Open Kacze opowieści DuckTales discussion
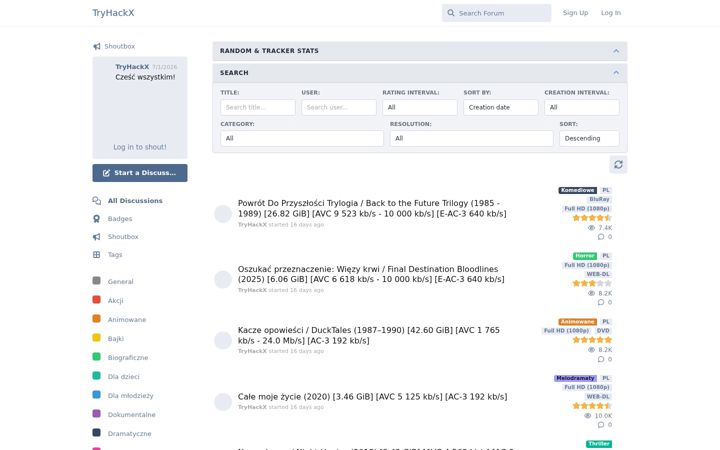Image resolution: width=720 pixels, height=450 pixels. tap(369, 335)
